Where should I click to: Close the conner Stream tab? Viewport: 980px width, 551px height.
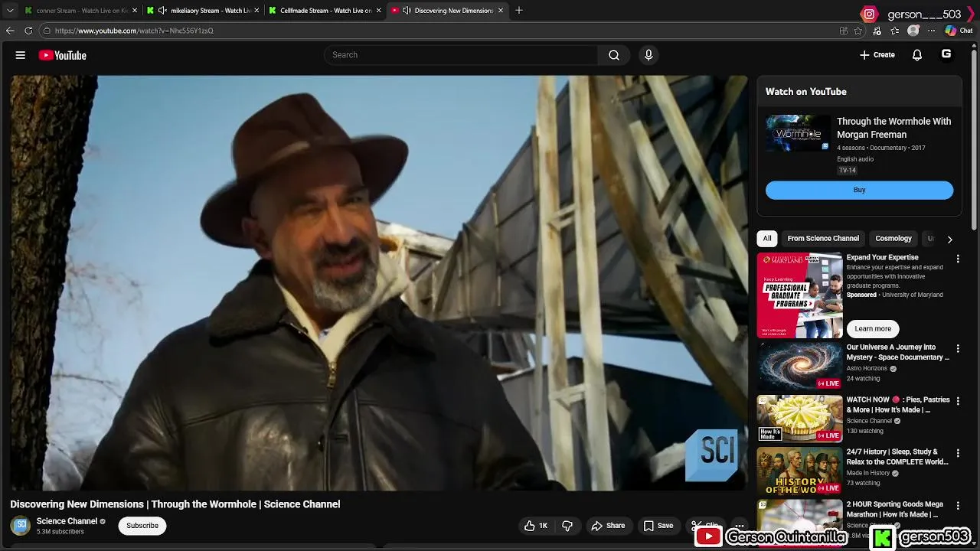(135, 11)
